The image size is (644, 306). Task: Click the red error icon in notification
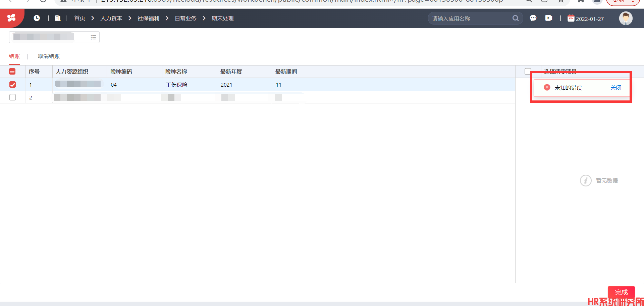[x=547, y=87]
